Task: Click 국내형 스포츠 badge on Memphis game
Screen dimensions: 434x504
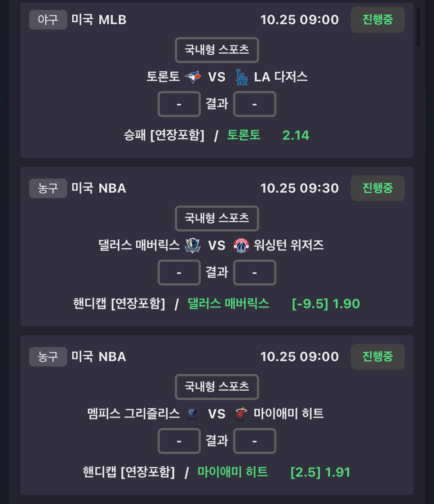Action: pos(217,387)
